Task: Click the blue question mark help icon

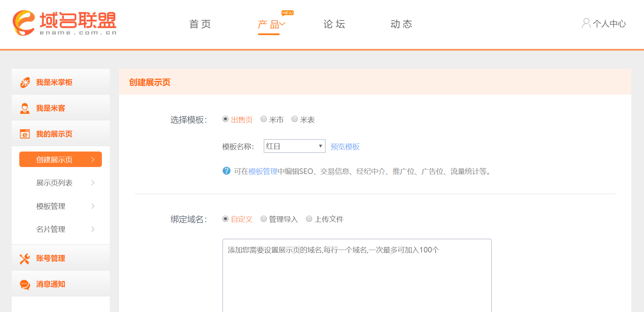Action: [x=226, y=171]
